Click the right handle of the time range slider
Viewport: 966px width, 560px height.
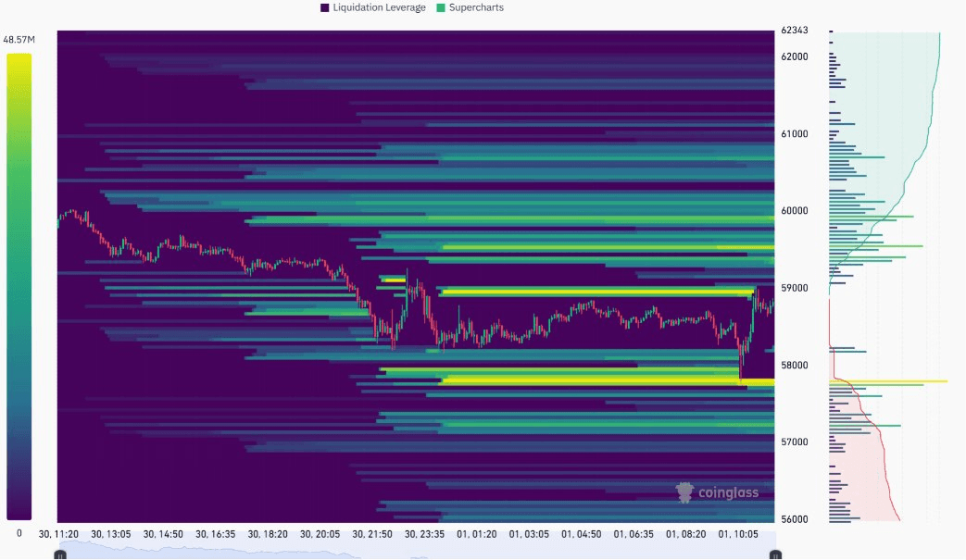tap(775, 555)
